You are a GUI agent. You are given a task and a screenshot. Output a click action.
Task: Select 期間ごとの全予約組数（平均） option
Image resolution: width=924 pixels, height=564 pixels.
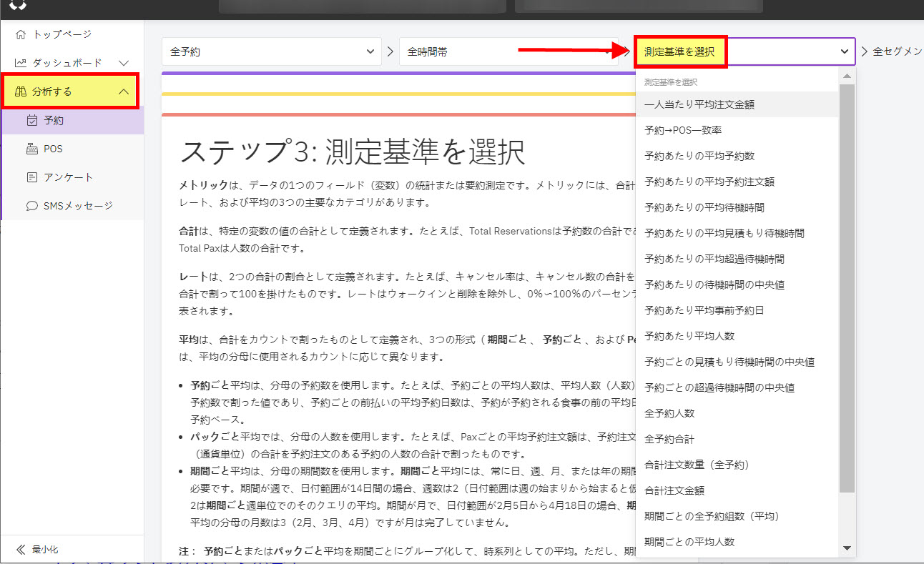point(737,516)
